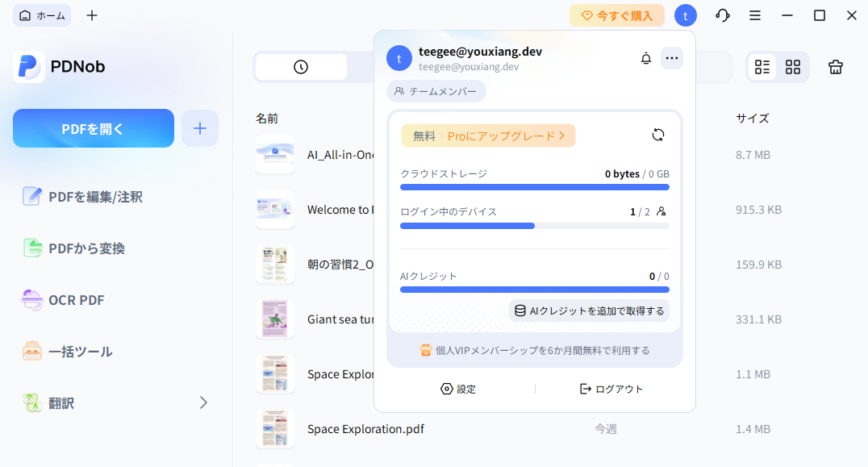This screenshot has height=467, width=868.
Task: Click 個人VIPメンバーシップ free offer link
Action: tap(535, 350)
